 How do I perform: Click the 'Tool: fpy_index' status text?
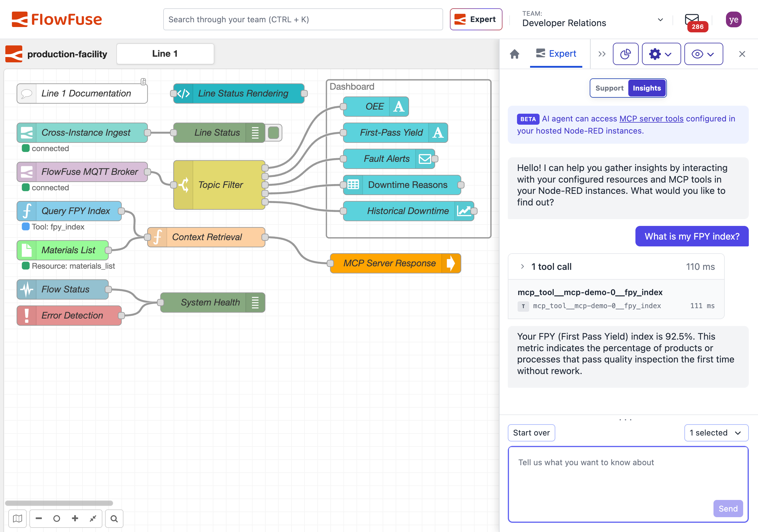point(58,227)
